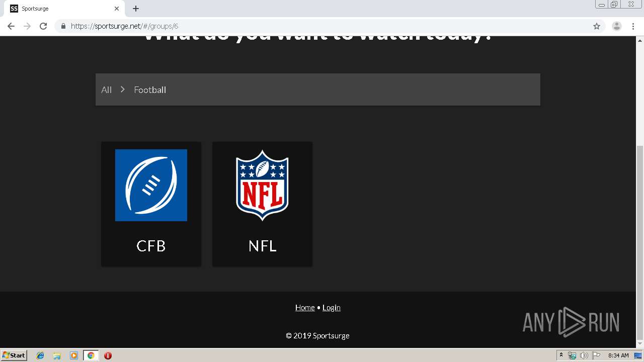The height and width of the screenshot is (362, 644).
Task: Close the Sportsurge tab
Action: click(117, 9)
